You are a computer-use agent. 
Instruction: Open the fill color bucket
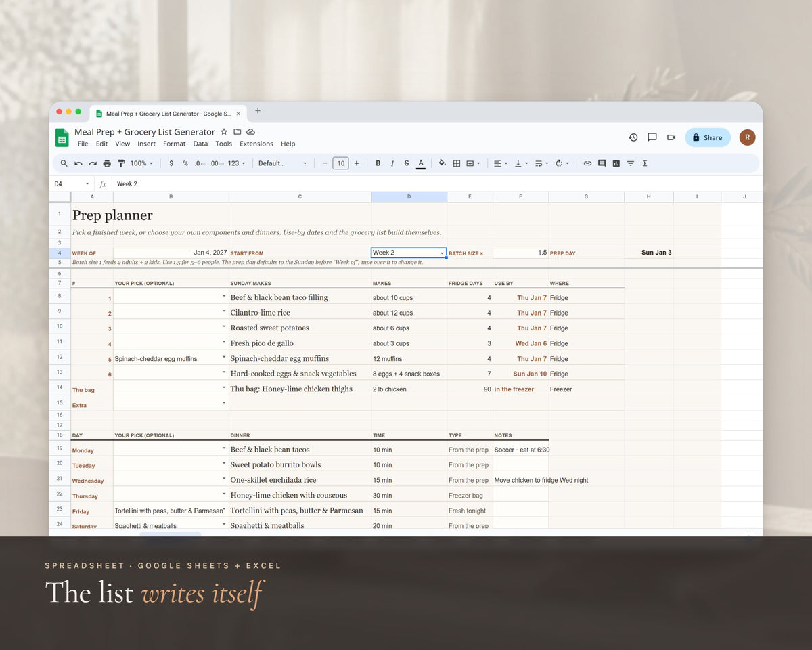[442, 163]
